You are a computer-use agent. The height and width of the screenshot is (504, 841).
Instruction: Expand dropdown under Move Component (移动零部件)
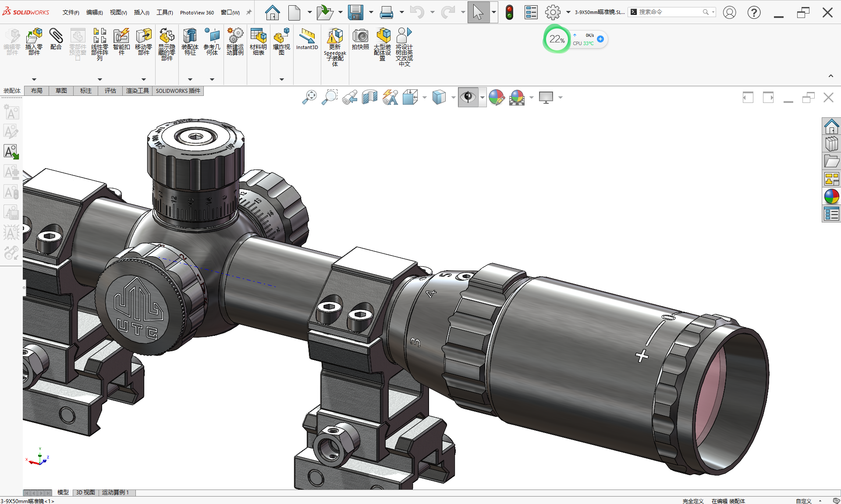click(144, 79)
